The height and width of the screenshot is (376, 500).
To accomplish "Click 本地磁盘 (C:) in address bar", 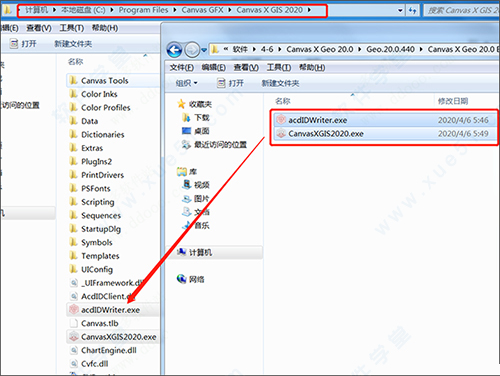I will pos(83,10).
